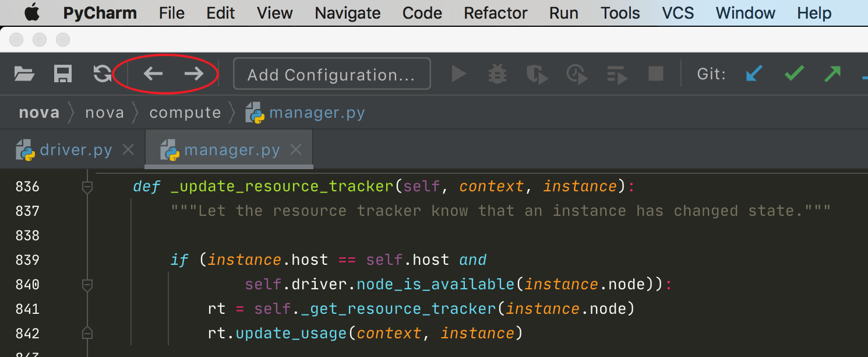Click the Open folder icon in toolbar
The image size is (868, 357).
24,74
